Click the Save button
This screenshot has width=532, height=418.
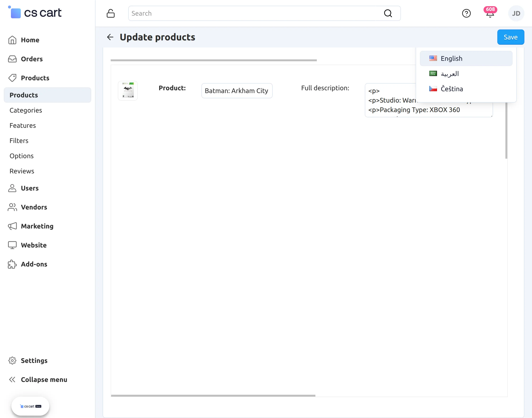pos(510,37)
